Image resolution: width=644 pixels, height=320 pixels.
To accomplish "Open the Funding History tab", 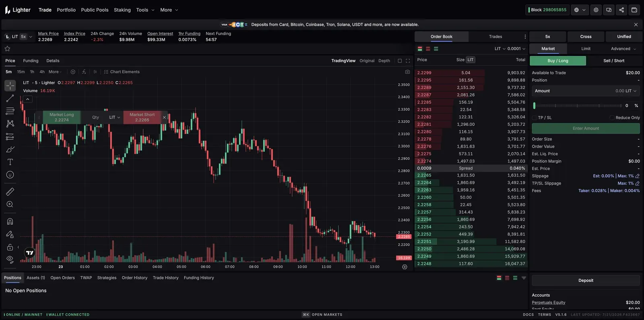I will 199,278.
